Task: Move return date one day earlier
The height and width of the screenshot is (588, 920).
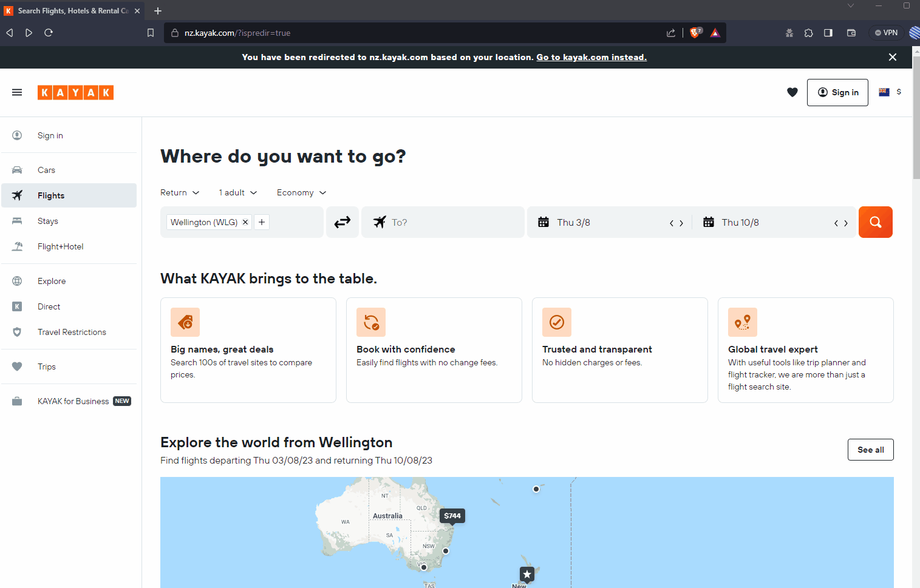Action: coord(836,223)
